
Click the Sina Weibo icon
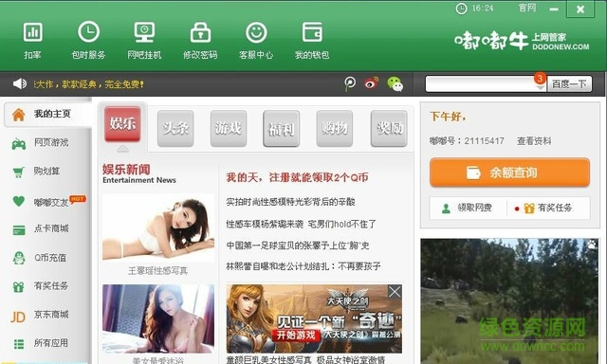(x=372, y=83)
